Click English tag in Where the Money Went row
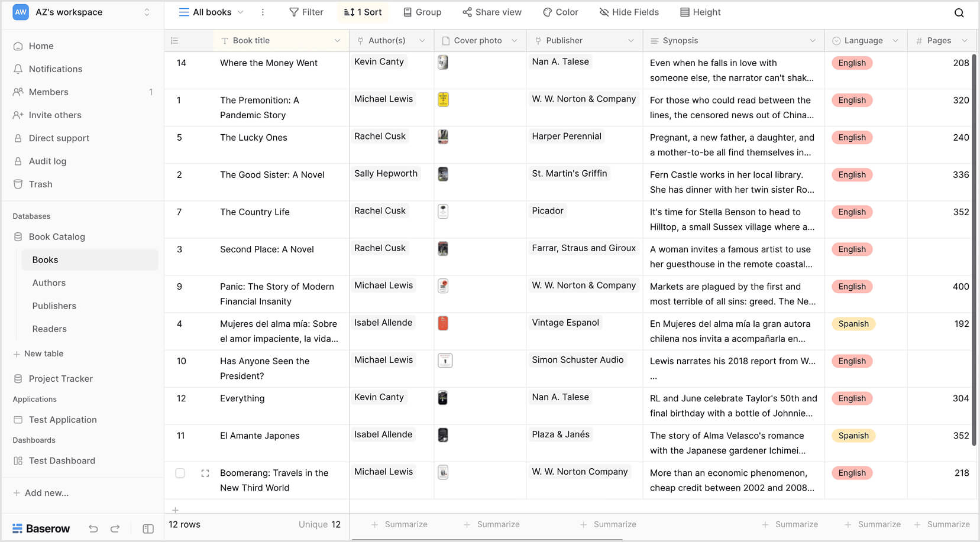Screen dimensions: 980x542 click(852, 63)
